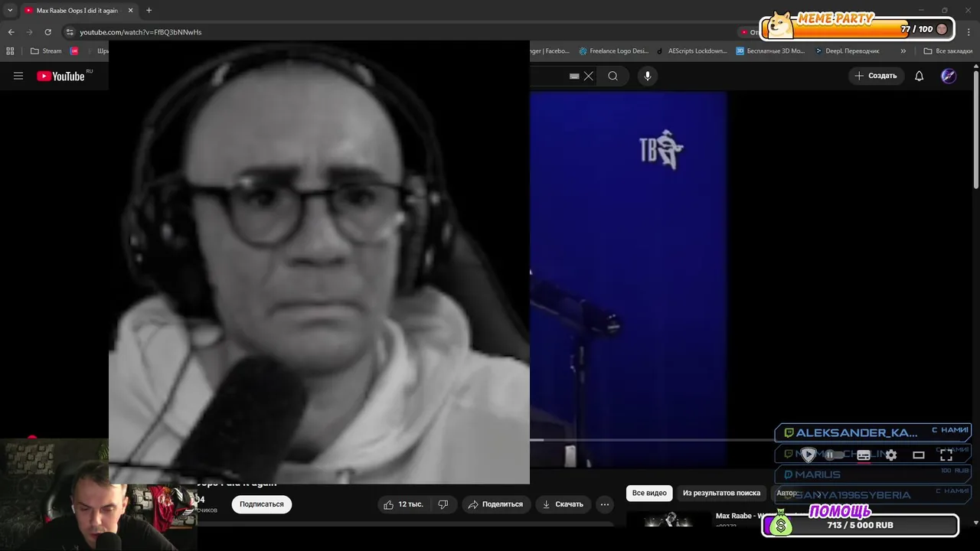The width and height of the screenshot is (980, 551).
Task: Toggle subtitles in the video player
Action: coord(864,455)
